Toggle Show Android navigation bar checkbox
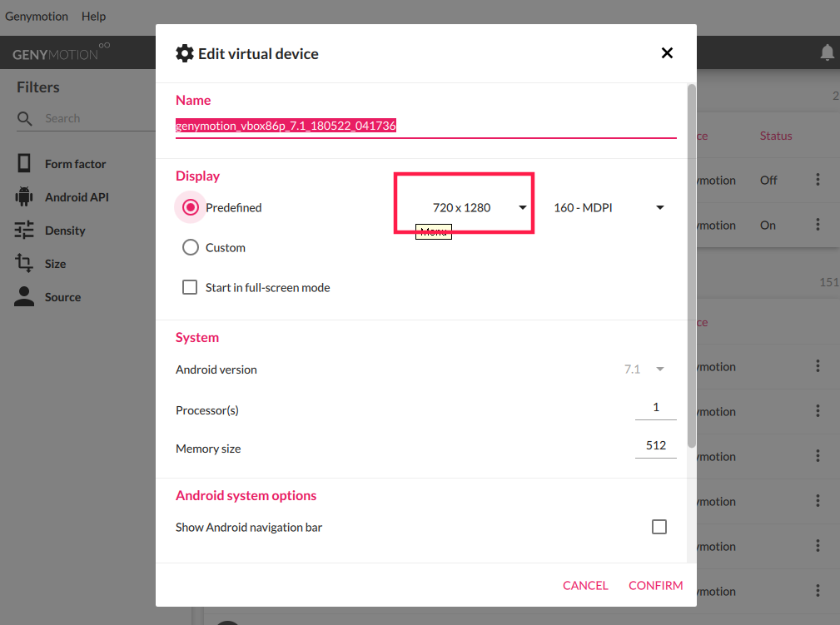Image resolution: width=840 pixels, height=625 pixels. [659, 527]
